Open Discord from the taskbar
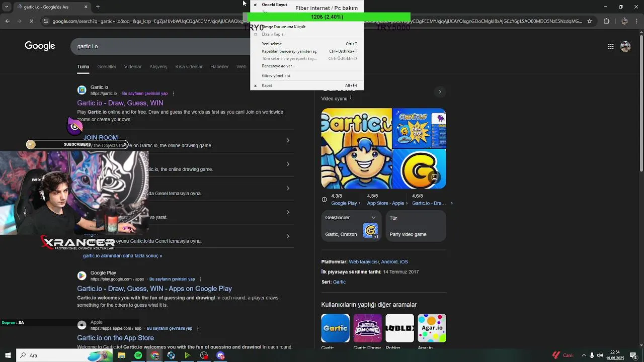Viewport: 644px width, 362px height. [x=220, y=355]
